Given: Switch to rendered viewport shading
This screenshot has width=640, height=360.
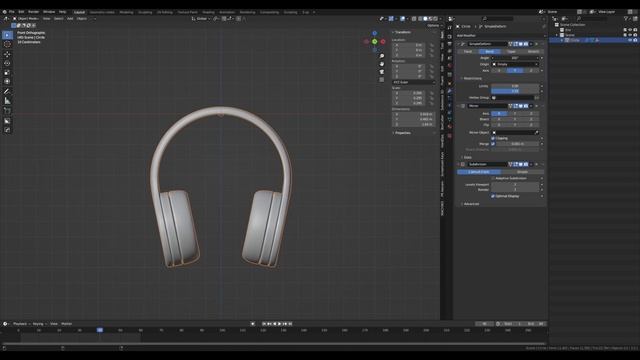Looking at the screenshot, I should point(435,19).
